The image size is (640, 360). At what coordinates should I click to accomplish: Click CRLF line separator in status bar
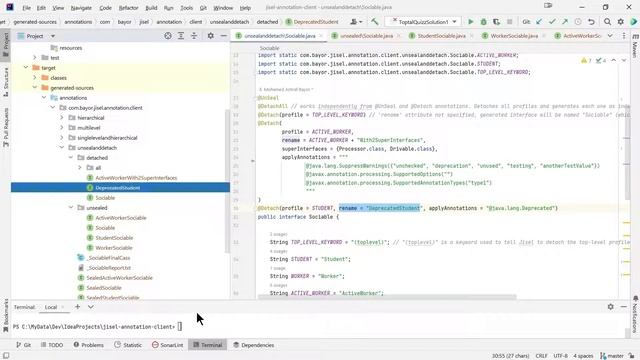[542, 356]
